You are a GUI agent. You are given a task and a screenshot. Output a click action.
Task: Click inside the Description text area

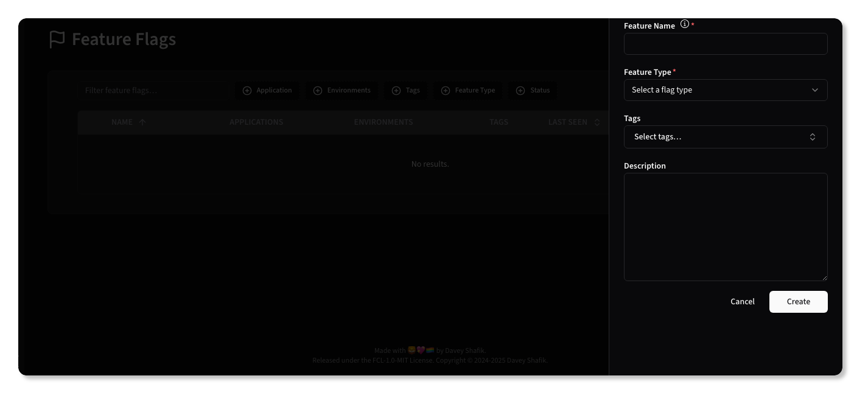[726, 226]
